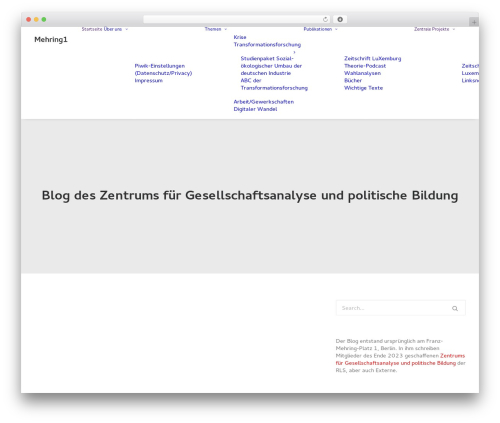This screenshot has height=423, width=500.
Task: Open Piwik-Einstellungen (Datenschutz/Privacy) link
Action: [x=163, y=69]
